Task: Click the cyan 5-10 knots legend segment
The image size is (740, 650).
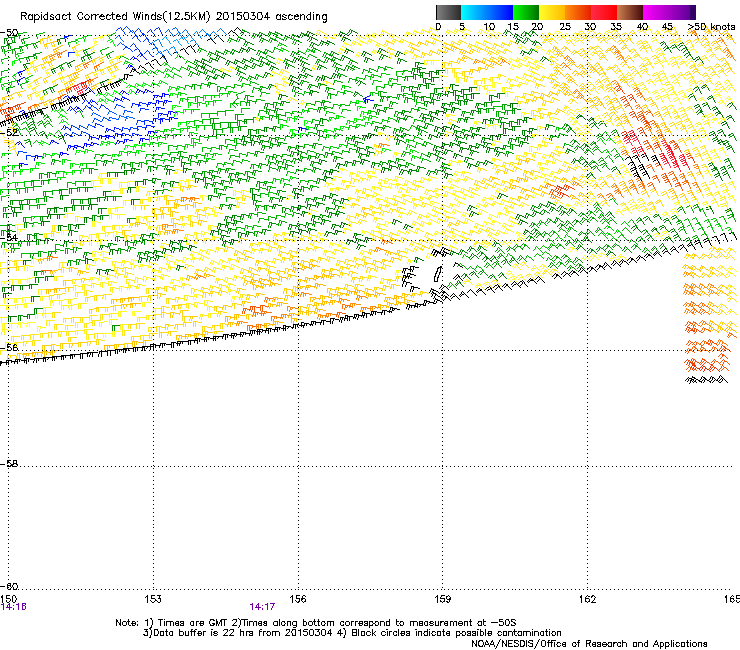Action: click(474, 12)
